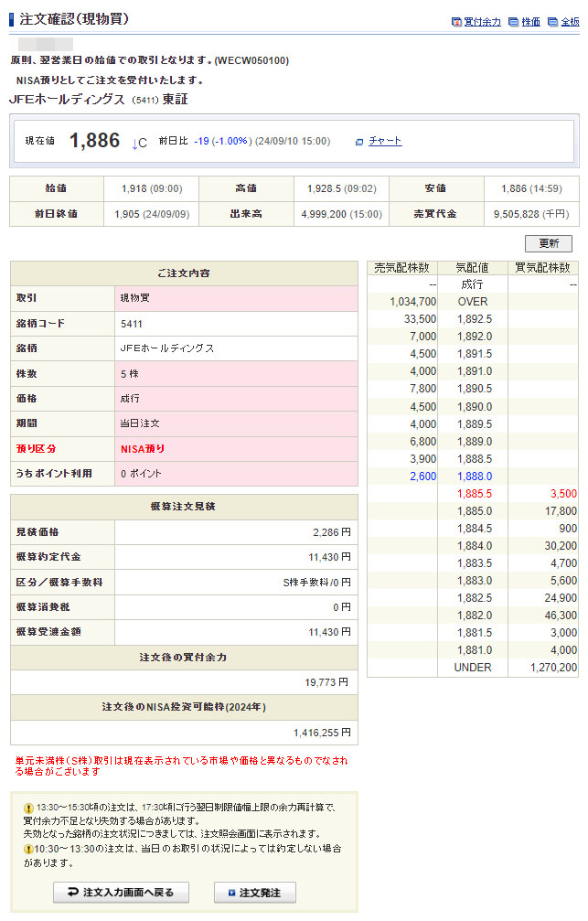Screen dimensions: 588x921
Task: Submit the order with the 注文発注 button
Action: 255,893
